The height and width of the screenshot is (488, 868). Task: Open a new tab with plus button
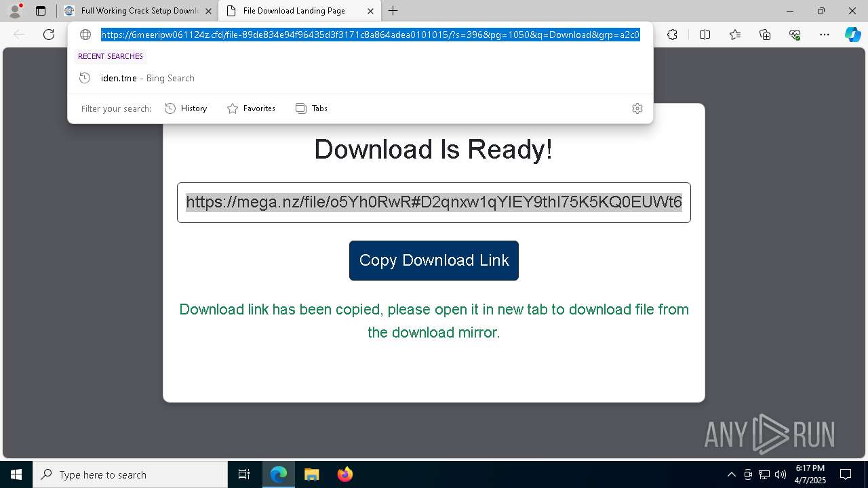tap(393, 11)
